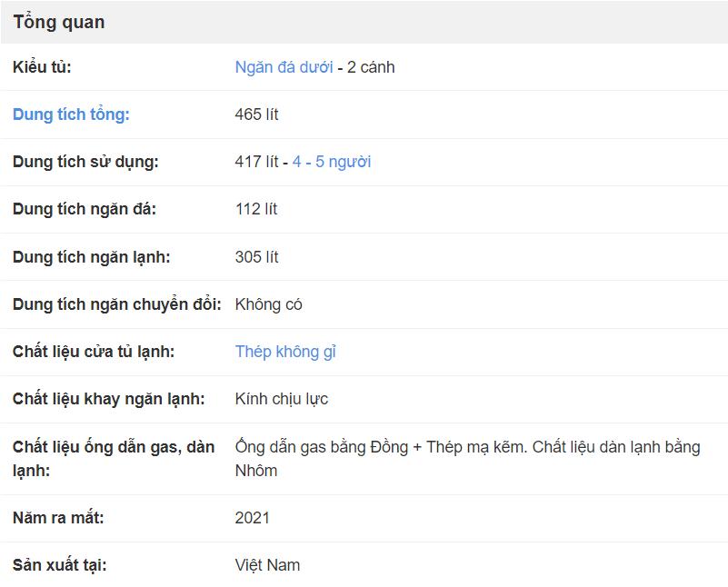Open the "4 - 5 người" link
The height and width of the screenshot is (587, 728).
click(331, 162)
